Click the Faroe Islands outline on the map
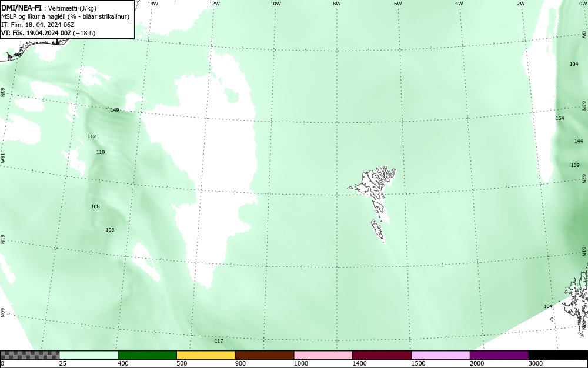588x368 pixels. (x=372, y=205)
